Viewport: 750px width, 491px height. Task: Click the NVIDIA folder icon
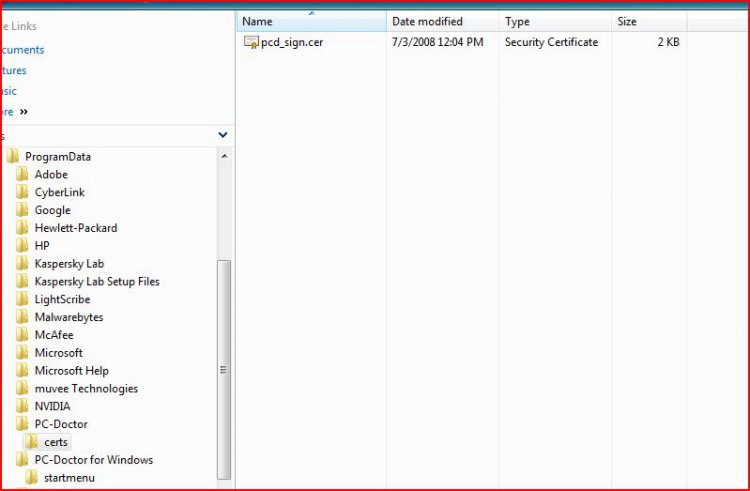[22, 406]
